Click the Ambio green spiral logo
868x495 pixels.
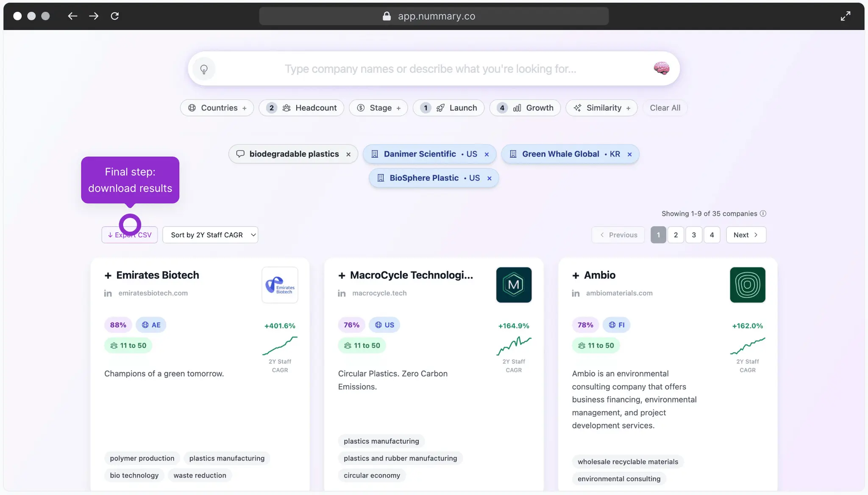tap(748, 285)
